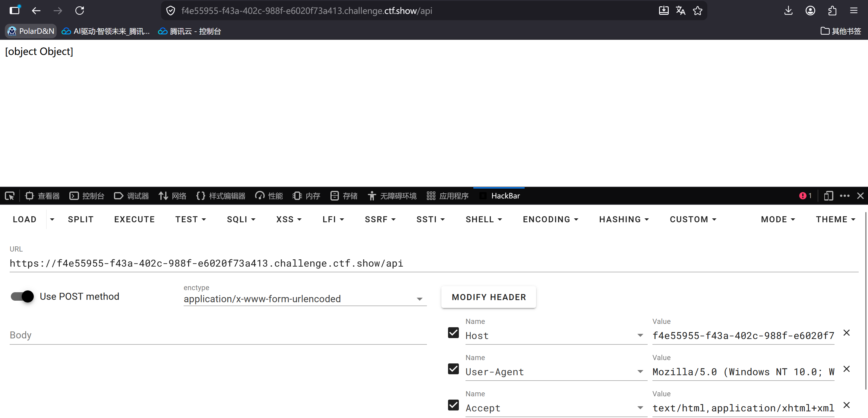
Task: Click the install app icon in the address bar
Action: (x=664, y=11)
